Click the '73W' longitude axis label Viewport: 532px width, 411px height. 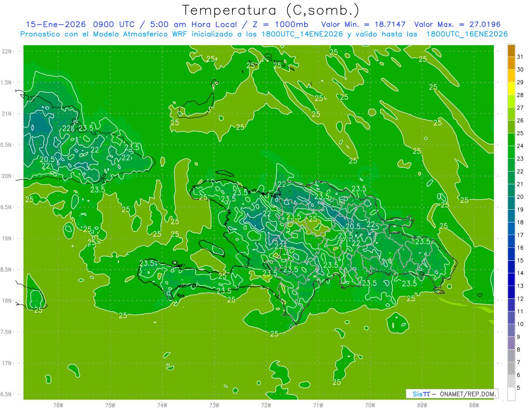click(214, 405)
